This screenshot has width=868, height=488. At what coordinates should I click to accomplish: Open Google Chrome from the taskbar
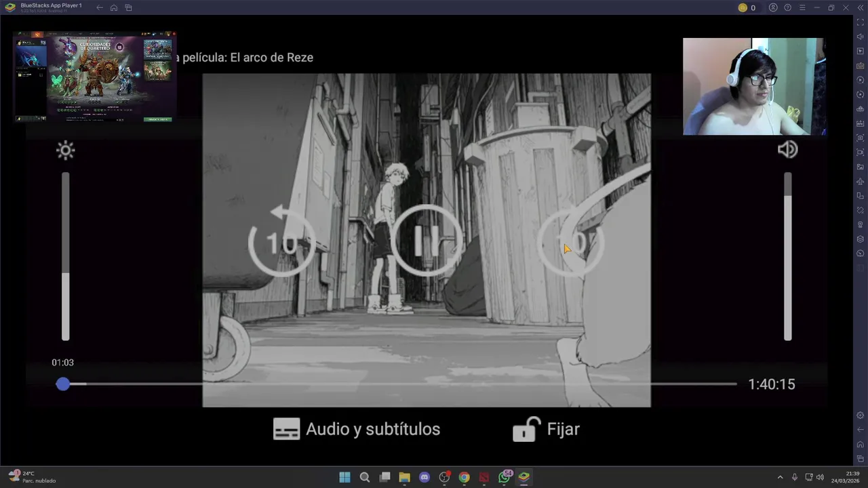coord(464,477)
